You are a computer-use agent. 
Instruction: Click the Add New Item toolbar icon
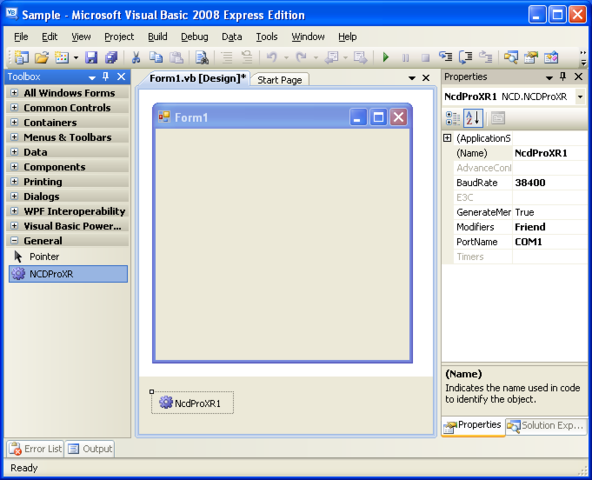(x=62, y=57)
